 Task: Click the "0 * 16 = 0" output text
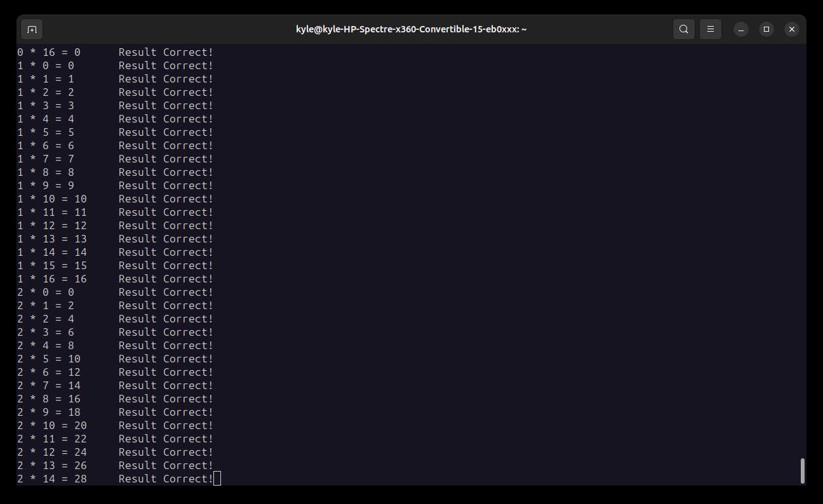(x=49, y=52)
